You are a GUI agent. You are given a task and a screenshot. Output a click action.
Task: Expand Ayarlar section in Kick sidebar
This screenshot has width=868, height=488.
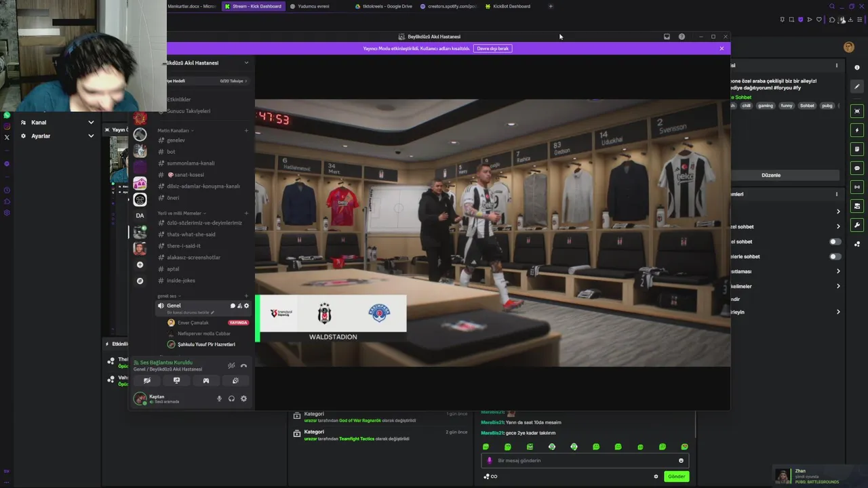[57, 136]
